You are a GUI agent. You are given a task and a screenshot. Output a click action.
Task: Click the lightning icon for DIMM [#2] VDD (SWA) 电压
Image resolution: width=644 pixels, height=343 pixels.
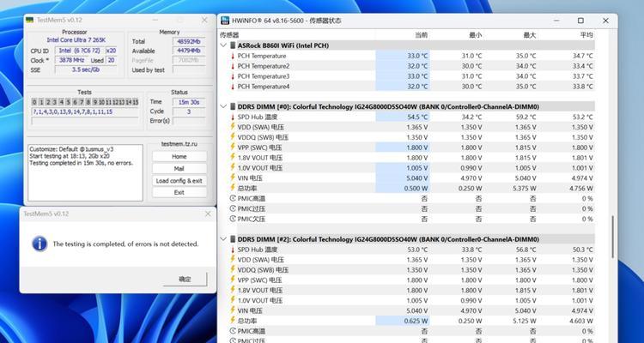(233, 259)
